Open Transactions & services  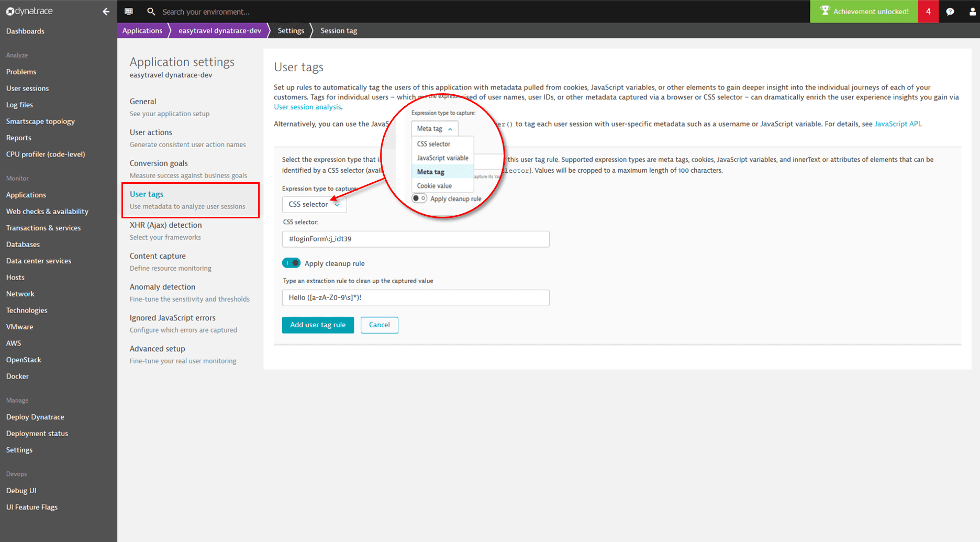pos(43,228)
